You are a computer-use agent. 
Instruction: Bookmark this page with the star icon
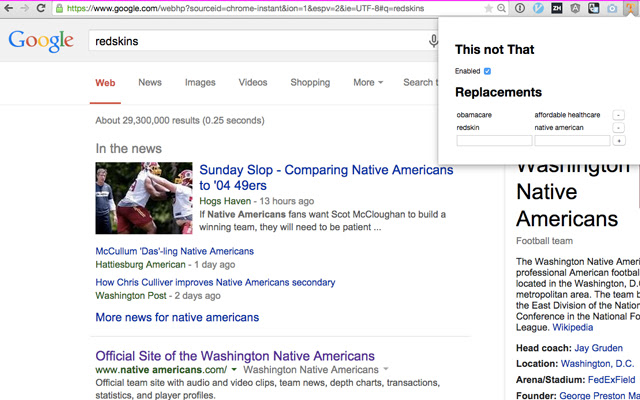488,8
